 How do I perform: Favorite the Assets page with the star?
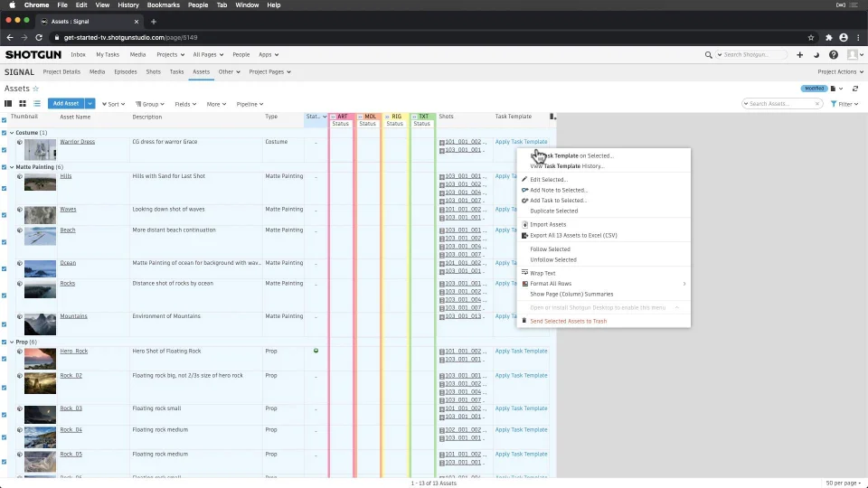click(x=36, y=89)
